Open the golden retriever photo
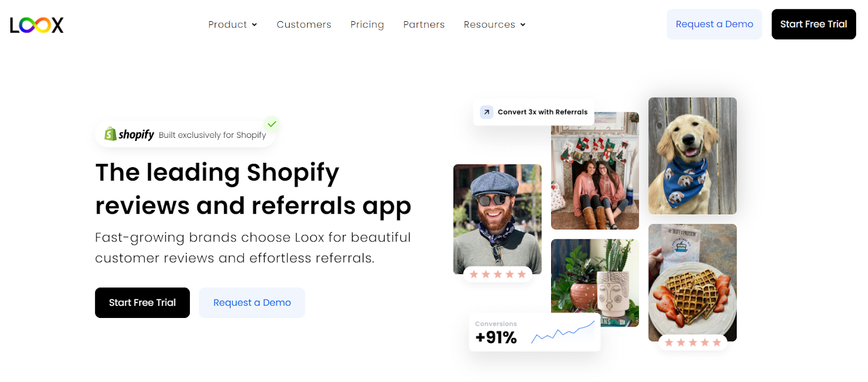Image resolution: width=868 pixels, height=382 pixels. click(x=692, y=156)
